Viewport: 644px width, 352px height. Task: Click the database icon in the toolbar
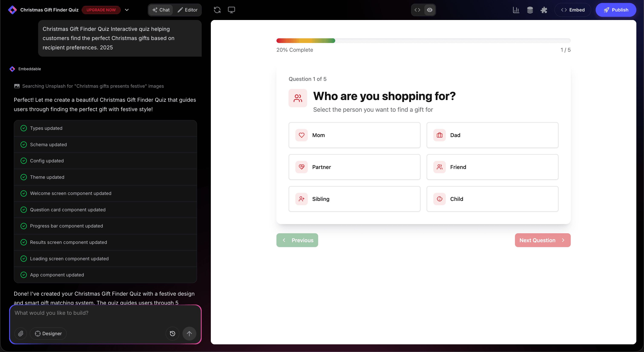530,10
